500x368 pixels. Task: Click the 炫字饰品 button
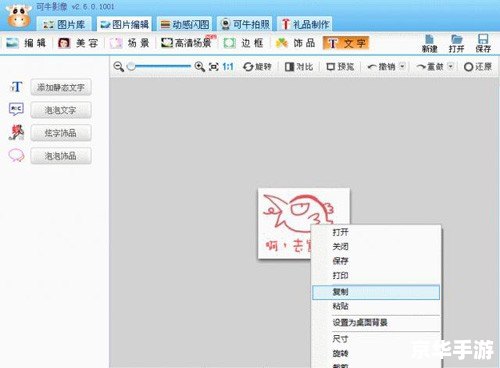coord(61,133)
